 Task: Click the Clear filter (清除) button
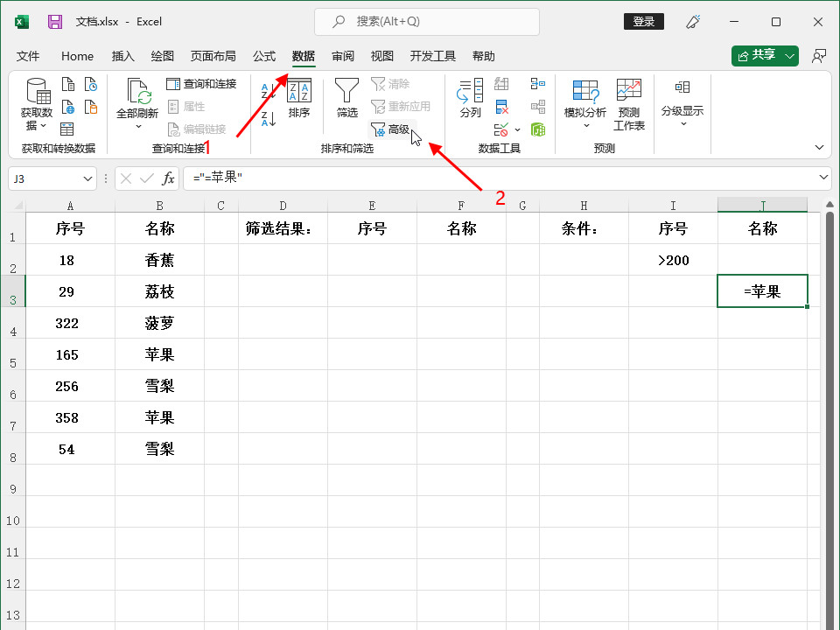390,84
